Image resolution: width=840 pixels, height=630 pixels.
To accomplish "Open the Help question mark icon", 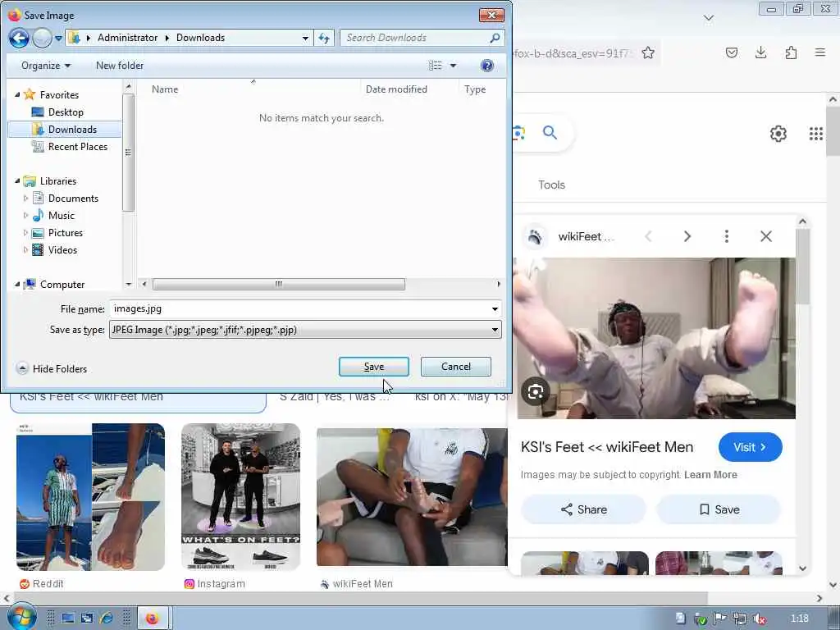I will (x=487, y=66).
